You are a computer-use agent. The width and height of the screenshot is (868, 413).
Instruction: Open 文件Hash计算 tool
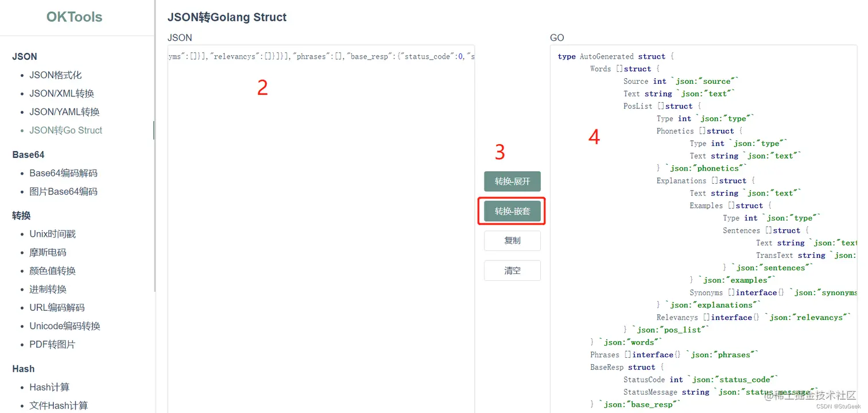coord(59,406)
